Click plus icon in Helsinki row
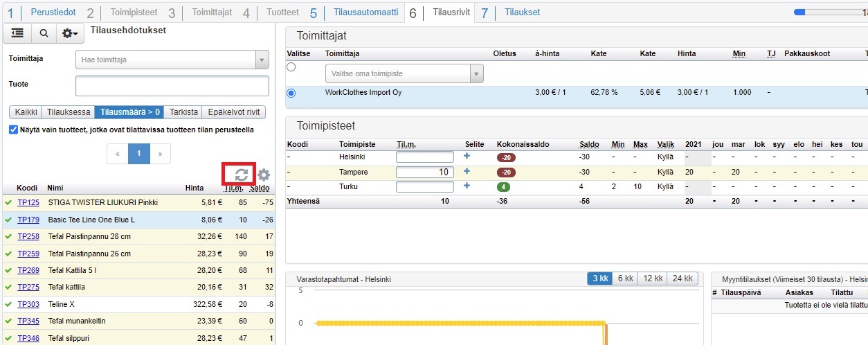Screen dimensions: 868x345 click(467, 157)
